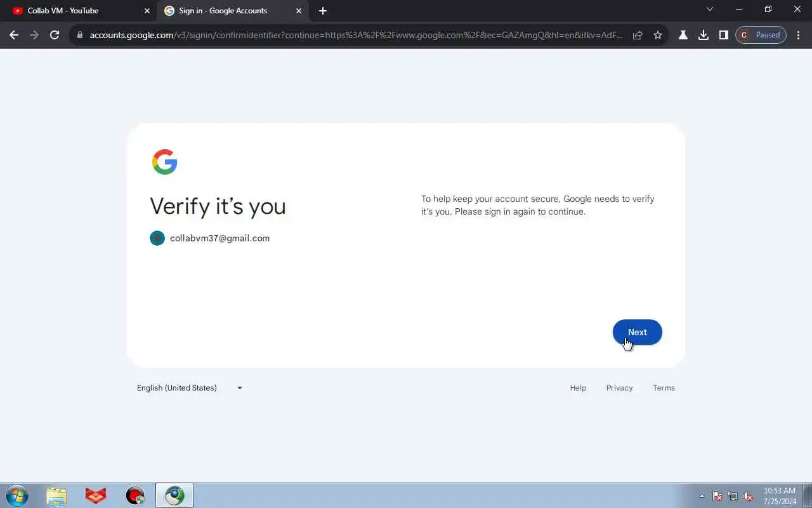812x508 pixels.
Task: Share this page icon in address bar
Action: pyautogui.click(x=638, y=35)
